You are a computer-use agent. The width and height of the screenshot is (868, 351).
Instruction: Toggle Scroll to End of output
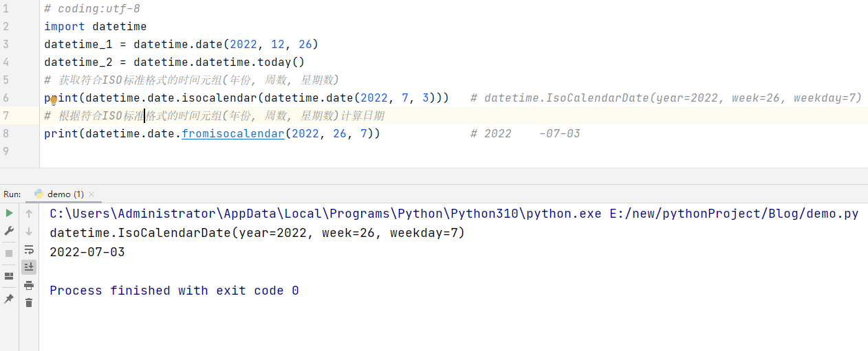[x=29, y=267]
